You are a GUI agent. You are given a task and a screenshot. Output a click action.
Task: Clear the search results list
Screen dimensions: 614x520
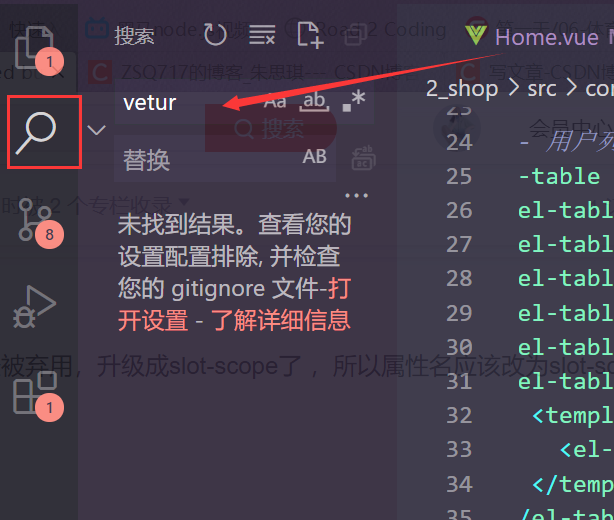262,34
